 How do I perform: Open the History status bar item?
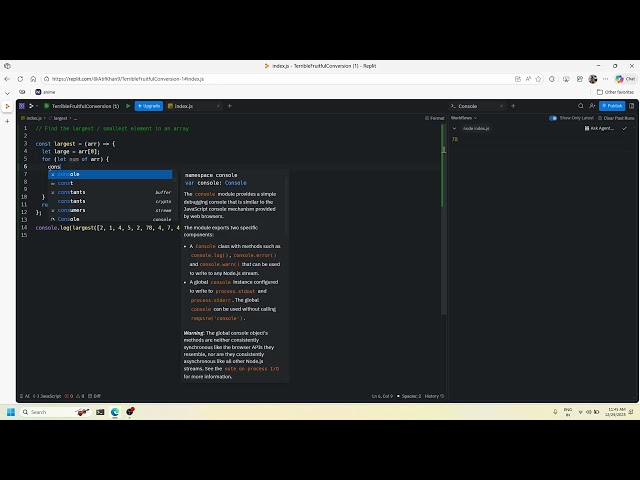[434, 396]
